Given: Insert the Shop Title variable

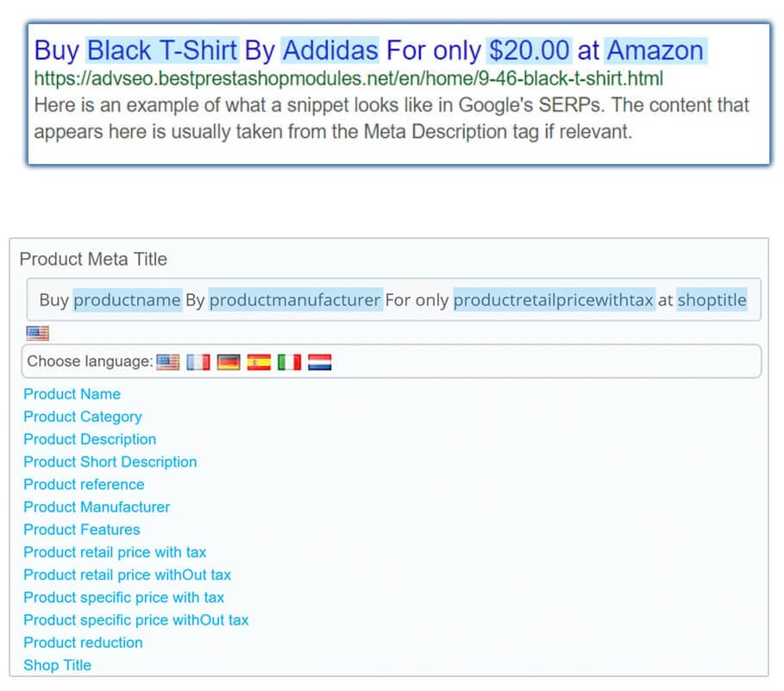Looking at the screenshot, I should 58,665.
